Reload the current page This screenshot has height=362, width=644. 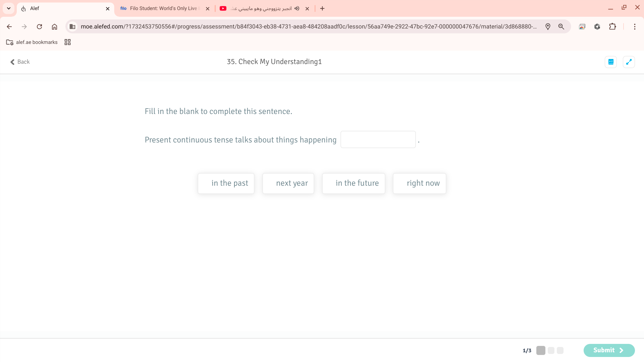point(39,26)
